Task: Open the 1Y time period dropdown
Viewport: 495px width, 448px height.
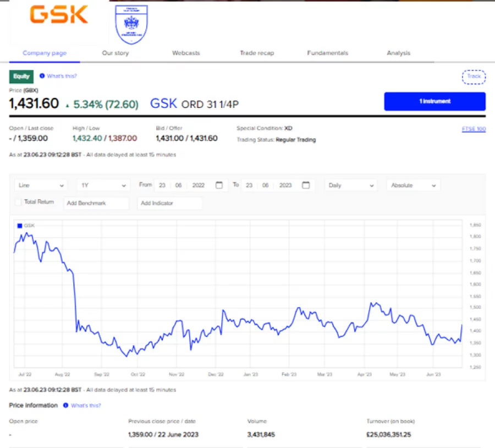Action: (102, 185)
